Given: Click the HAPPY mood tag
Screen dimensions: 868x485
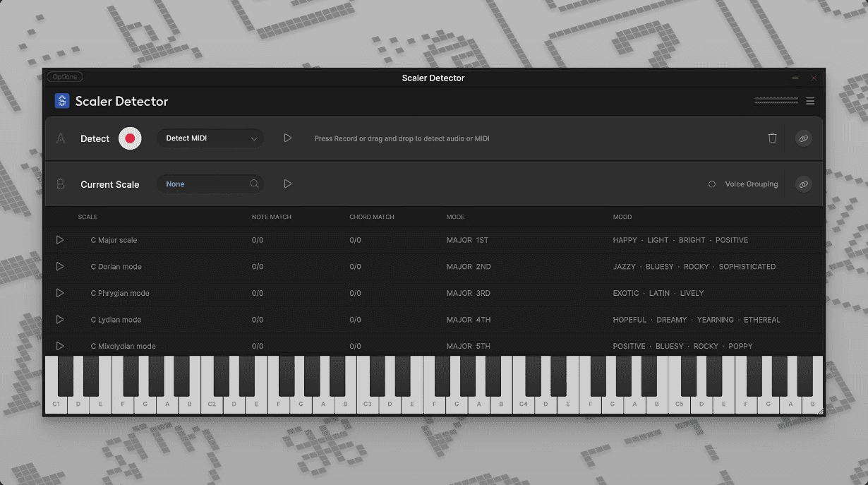Looking at the screenshot, I should (x=625, y=240).
